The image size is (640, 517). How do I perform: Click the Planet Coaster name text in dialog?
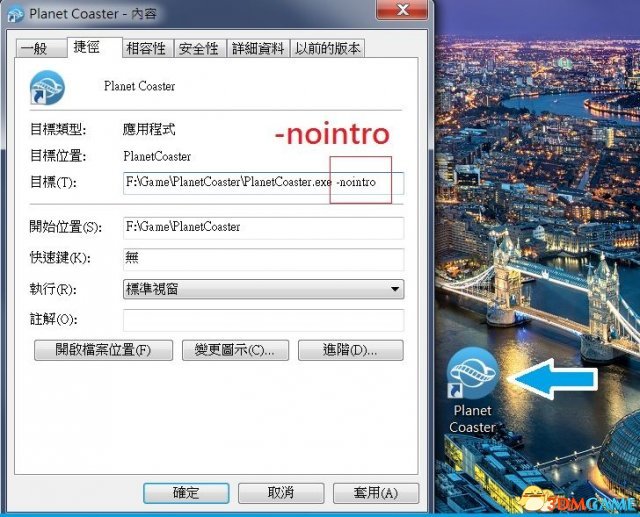(x=140, y=86)
